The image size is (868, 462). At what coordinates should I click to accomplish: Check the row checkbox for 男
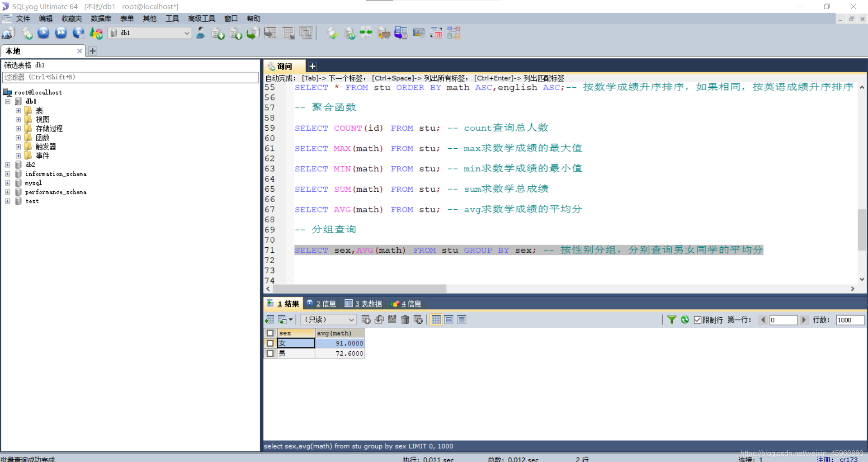click(270, 354)
